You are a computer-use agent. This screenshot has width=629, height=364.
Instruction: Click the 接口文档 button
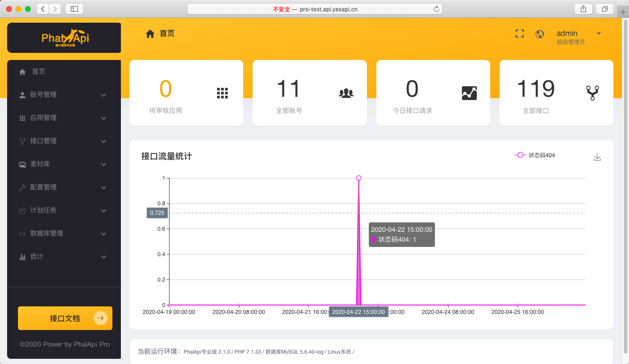65,318
